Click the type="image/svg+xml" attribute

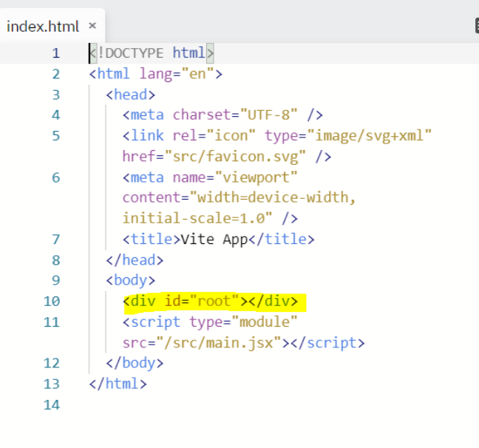[348, 136]
